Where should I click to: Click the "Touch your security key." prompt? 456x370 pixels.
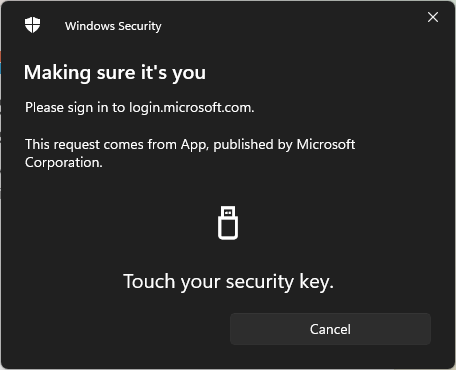point(228,282)
